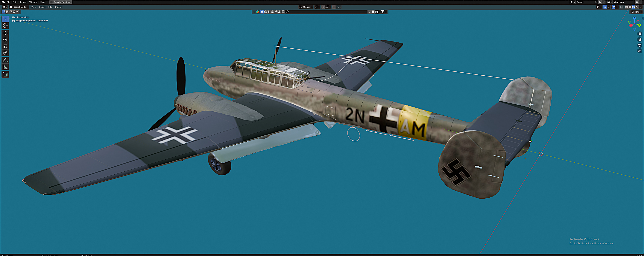644x256 pixels.
Task: Set selection mode to Extend
Action: click(7, 12)
